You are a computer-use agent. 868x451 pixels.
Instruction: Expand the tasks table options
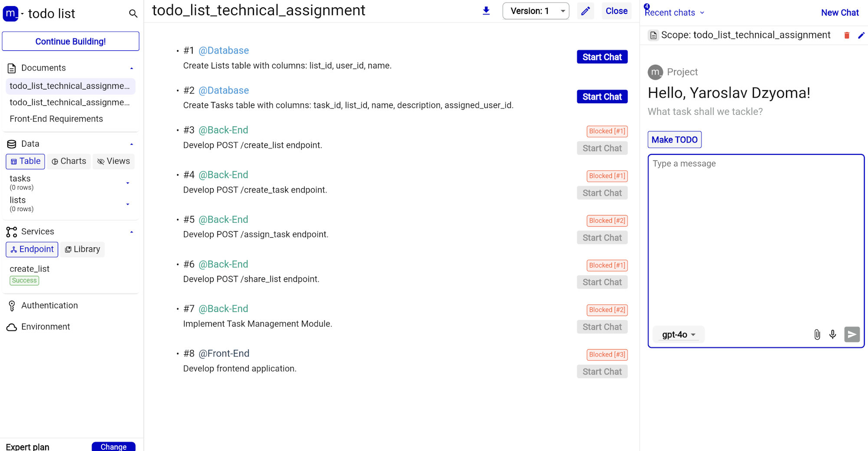click(128, 183)
